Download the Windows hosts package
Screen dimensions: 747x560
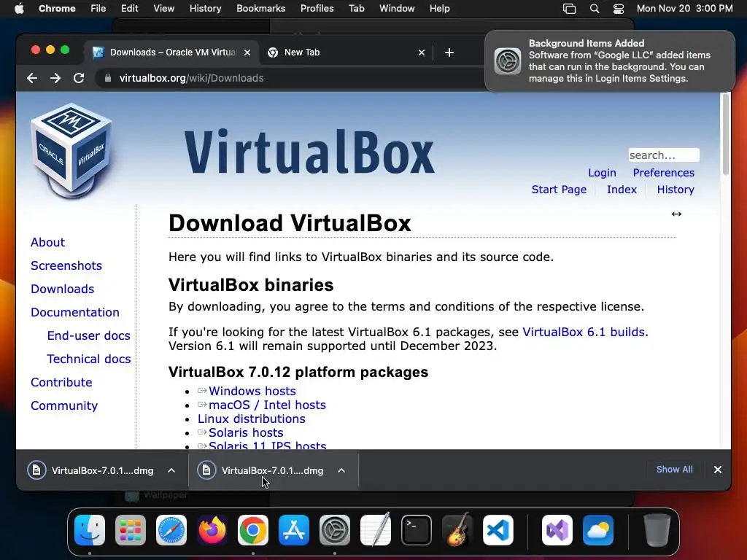[x=252, y=391]
